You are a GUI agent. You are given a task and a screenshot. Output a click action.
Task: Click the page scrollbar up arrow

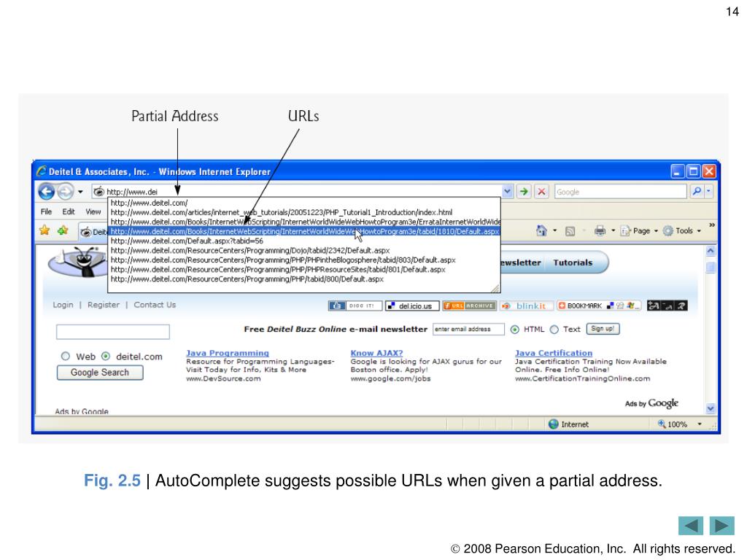[x=711, y=251]
